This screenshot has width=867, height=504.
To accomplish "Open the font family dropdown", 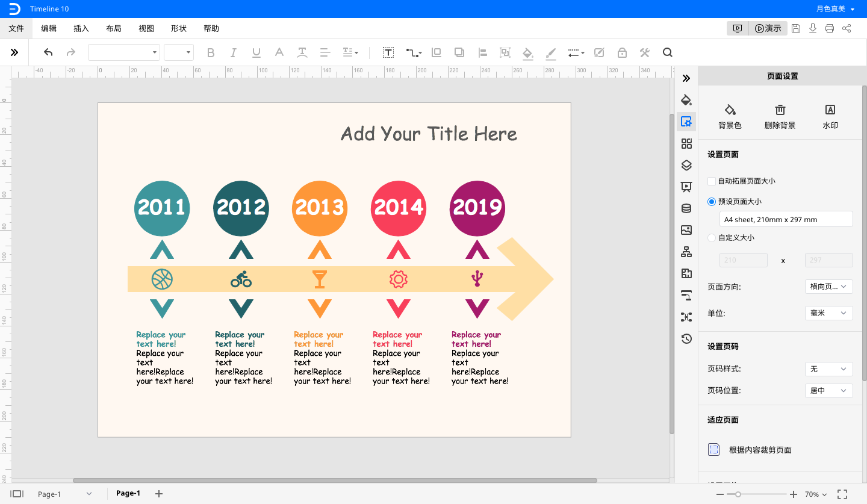I will tap(124, 52).
